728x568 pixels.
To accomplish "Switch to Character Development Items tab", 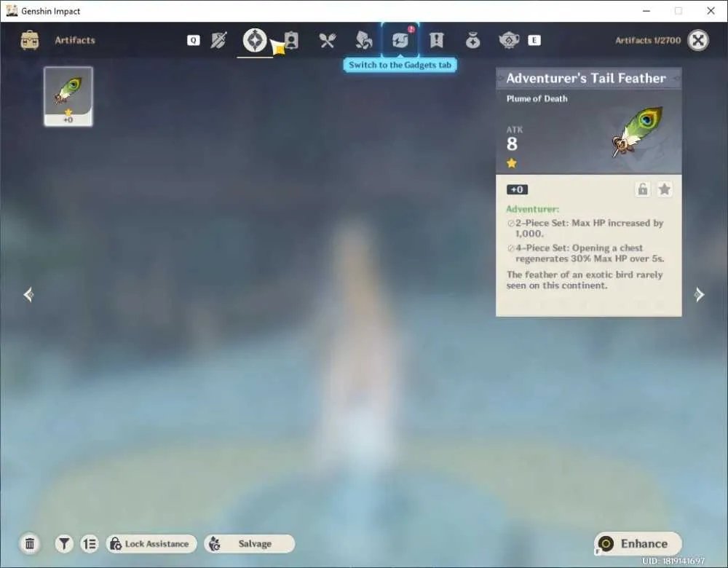I will coord(291,40).
